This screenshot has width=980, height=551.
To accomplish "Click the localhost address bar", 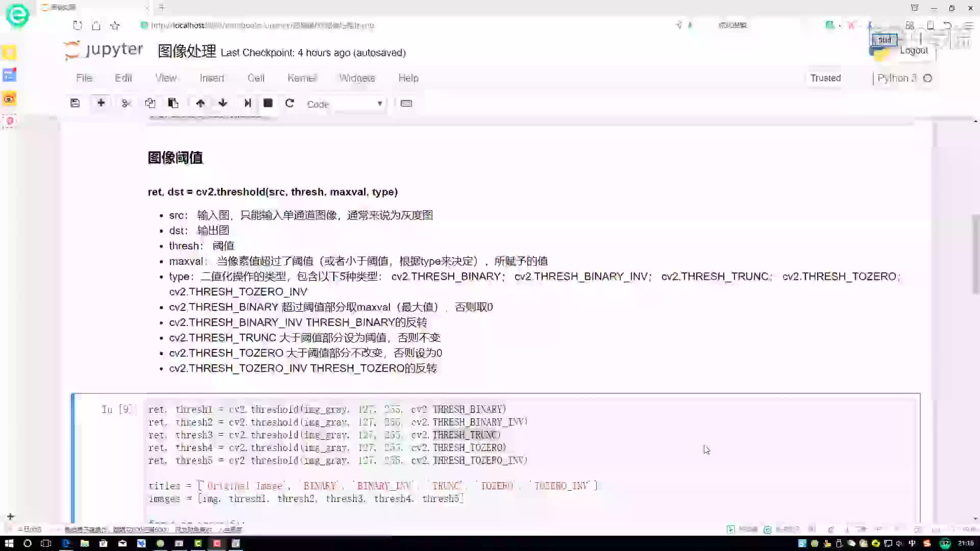I will click(262, 25).
